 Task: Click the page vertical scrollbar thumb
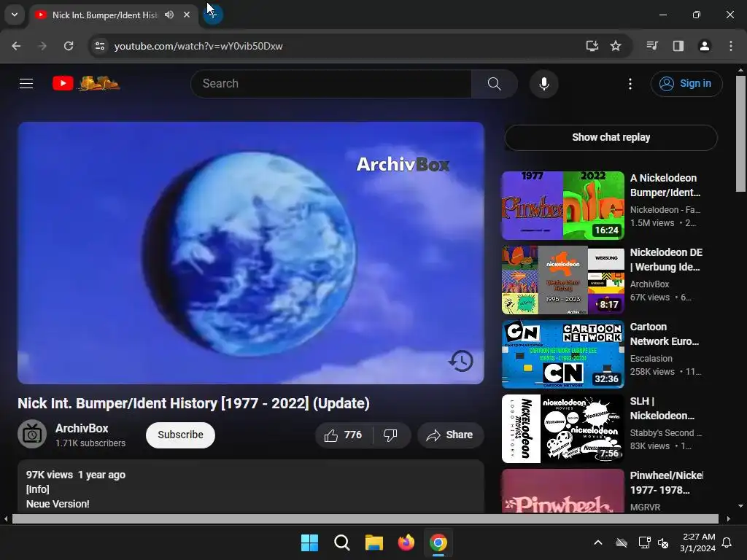[x=740, y=133]
